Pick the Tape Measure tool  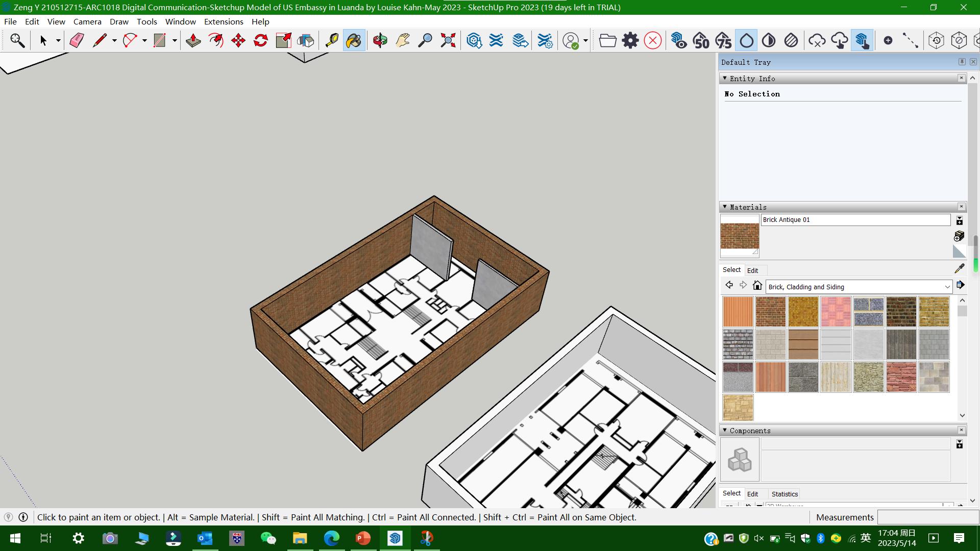(332, 40)
